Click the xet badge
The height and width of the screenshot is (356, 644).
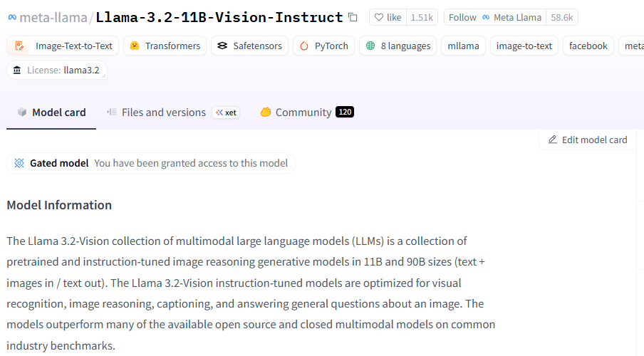point(226,112)
